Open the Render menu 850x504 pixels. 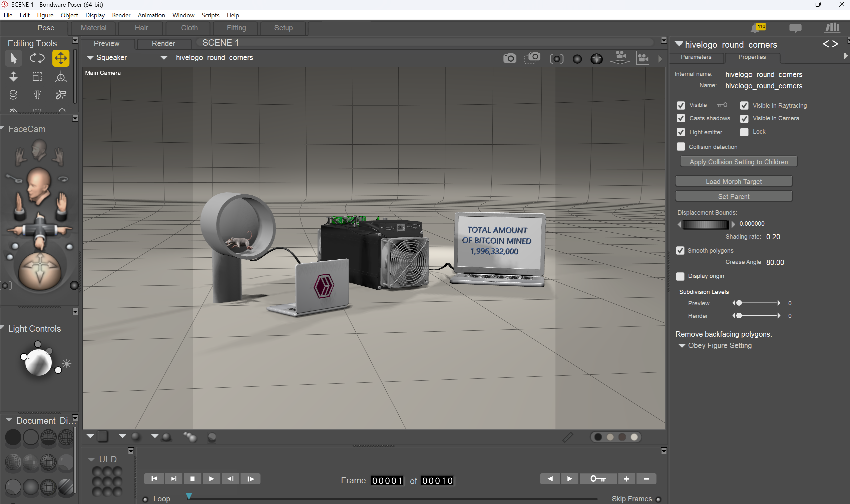point(121,15)
